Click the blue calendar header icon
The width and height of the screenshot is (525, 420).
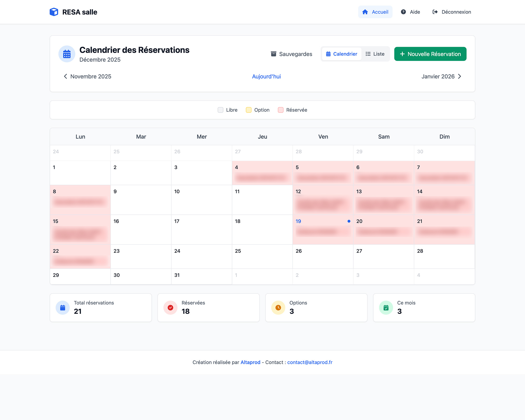[67, 54]
